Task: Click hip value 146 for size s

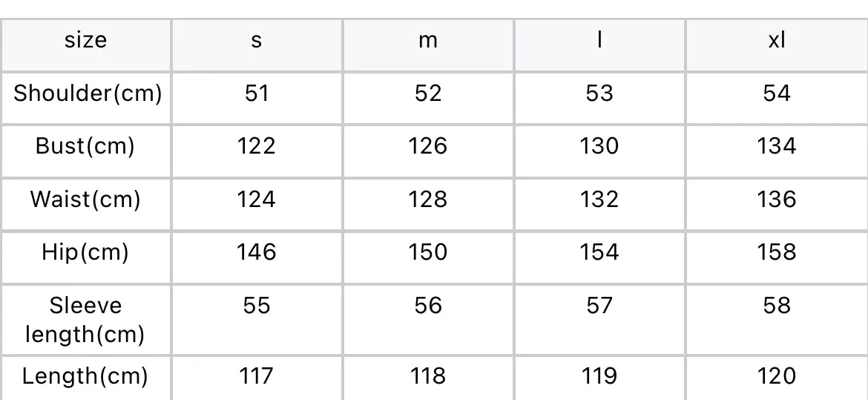Action: (x=256, y=252)
